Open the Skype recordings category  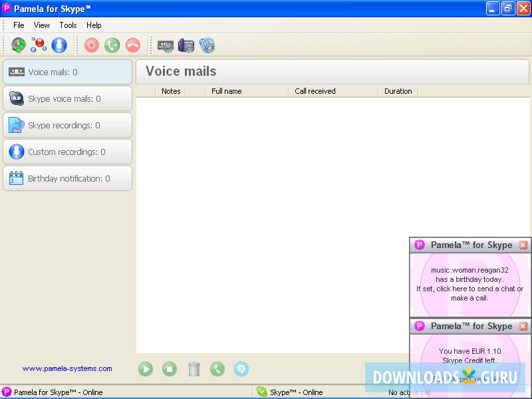click(x=68, y=125)
